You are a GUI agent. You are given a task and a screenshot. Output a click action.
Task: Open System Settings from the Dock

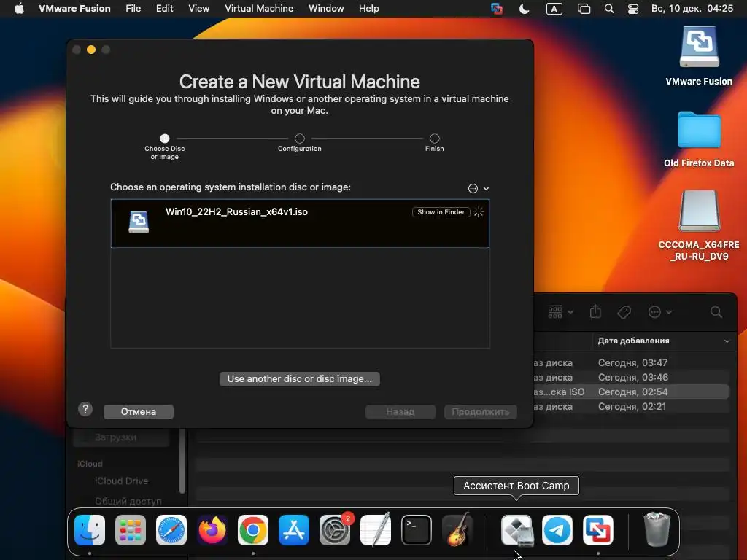point(334,530)
